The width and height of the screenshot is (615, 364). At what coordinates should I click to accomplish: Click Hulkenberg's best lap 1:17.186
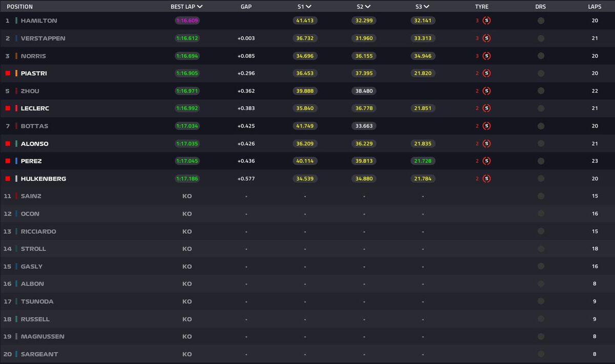click(x=187, y=178)
